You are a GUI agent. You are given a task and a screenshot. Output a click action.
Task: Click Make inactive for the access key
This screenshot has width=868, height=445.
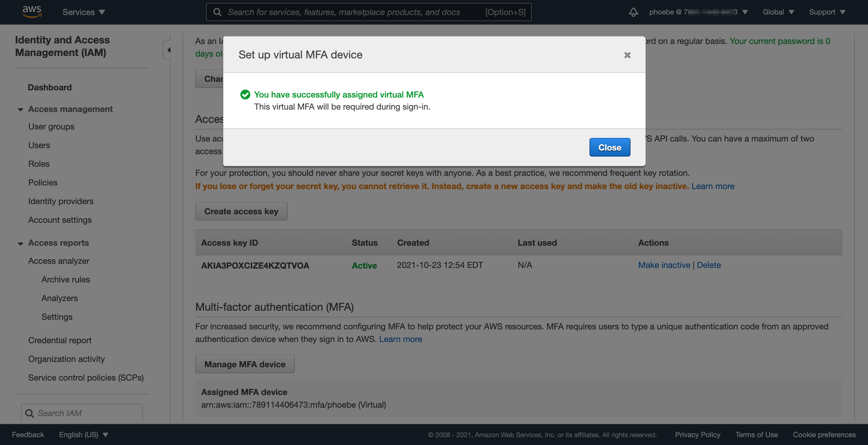664,265
